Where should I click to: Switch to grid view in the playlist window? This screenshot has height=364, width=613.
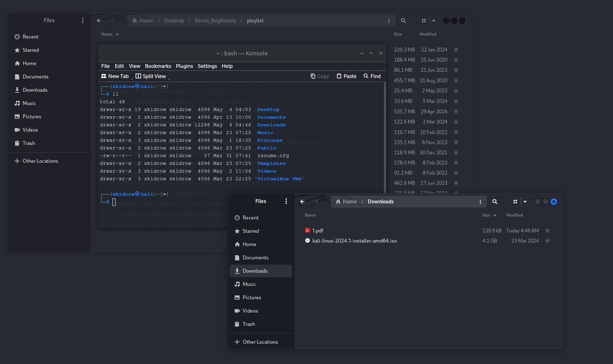[x=423, y=21]
